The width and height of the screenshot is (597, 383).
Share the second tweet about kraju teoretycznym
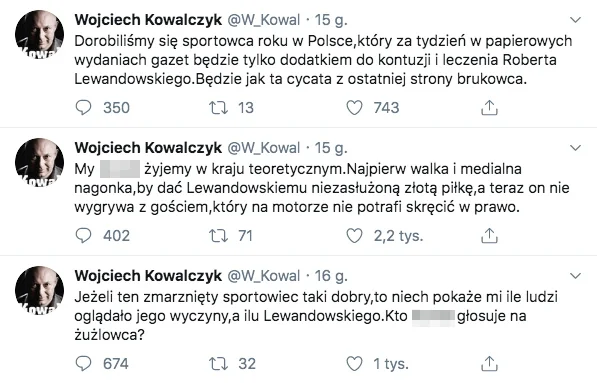[x=489, y=235]
